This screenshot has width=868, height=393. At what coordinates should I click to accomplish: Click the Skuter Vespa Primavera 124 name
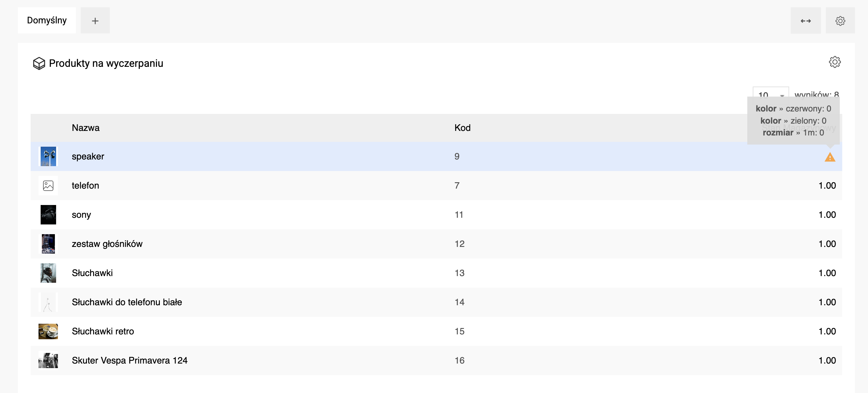tap(130, 360)
